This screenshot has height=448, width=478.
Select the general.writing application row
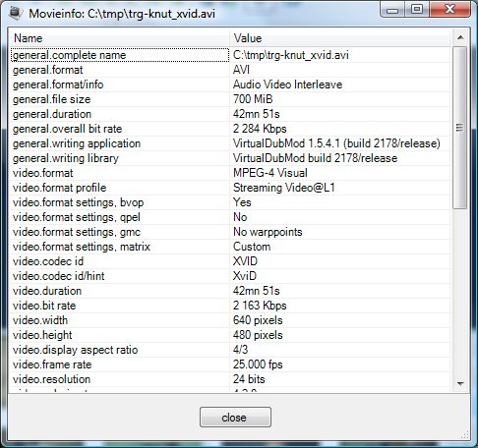[230, 143]
